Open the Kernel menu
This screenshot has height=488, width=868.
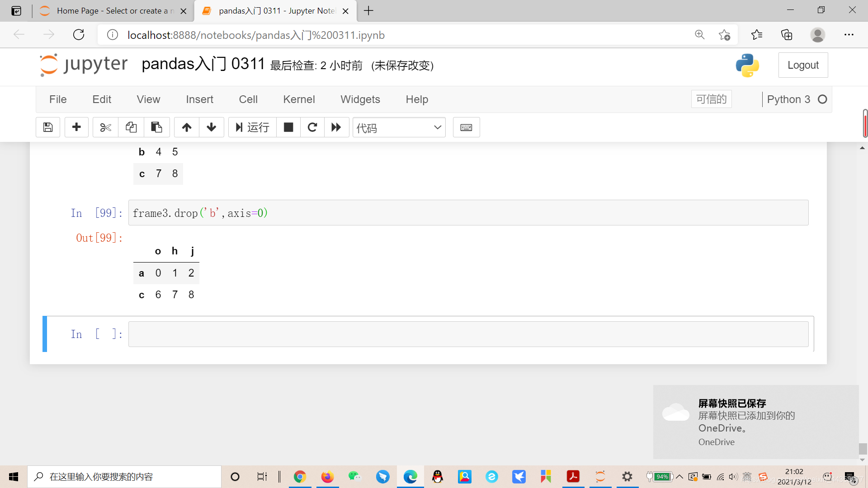click(299, 99)
